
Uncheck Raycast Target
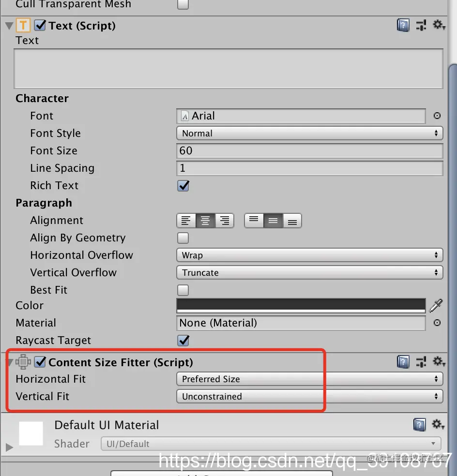click(x=183, y=340)
